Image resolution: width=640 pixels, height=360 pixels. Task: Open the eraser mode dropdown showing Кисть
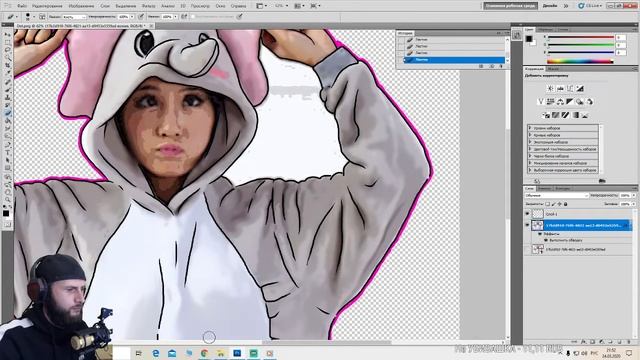point(74,17)
